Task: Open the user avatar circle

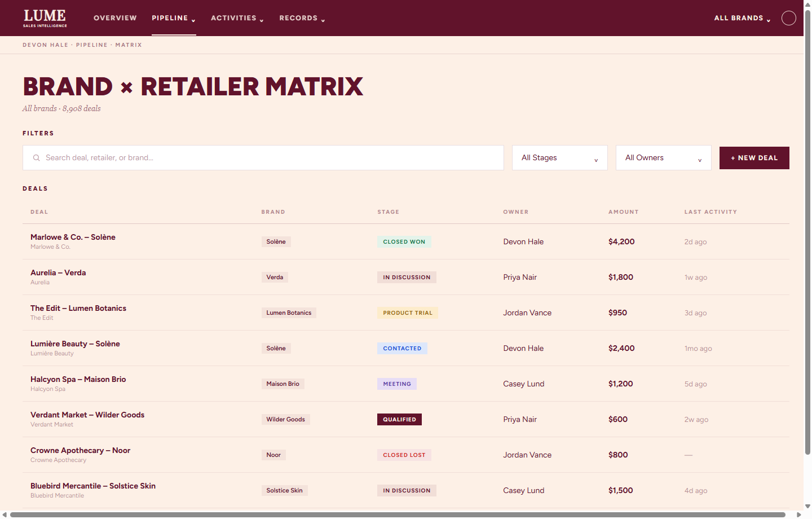Action: pyautogui.click(x=789, y=18)
